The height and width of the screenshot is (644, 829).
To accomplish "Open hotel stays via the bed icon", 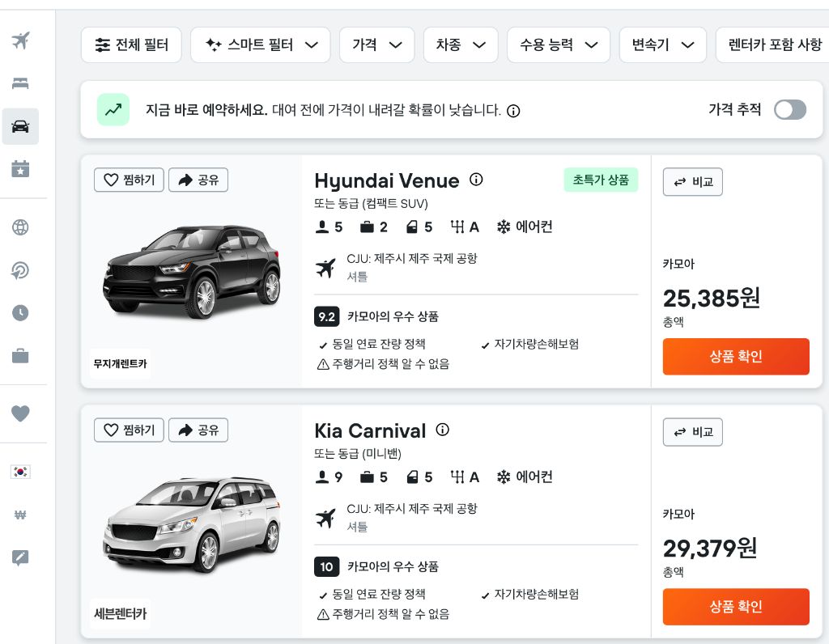I will click(x=21, y=83).
